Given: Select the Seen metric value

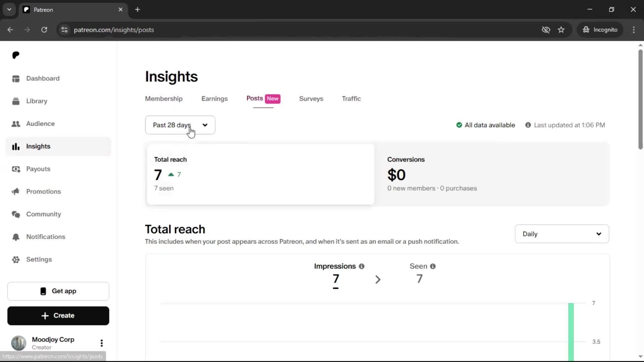Looking at the screenshot, I should (x=419, y=279).
